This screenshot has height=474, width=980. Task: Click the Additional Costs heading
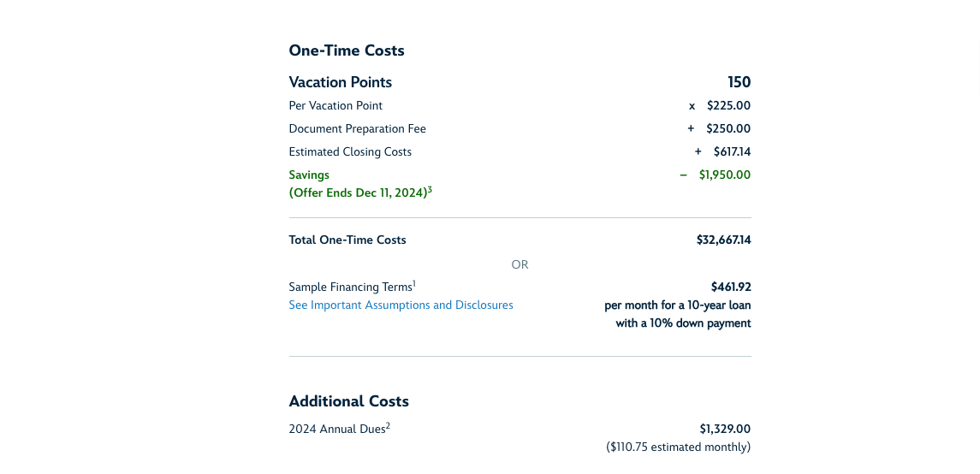[x=348, y=401]
